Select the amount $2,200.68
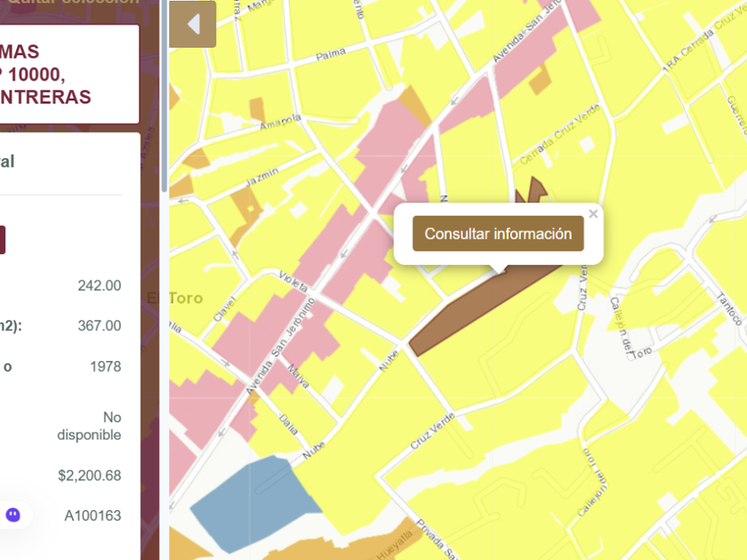Viewport: 747px width, 560px height. point(90,476)
